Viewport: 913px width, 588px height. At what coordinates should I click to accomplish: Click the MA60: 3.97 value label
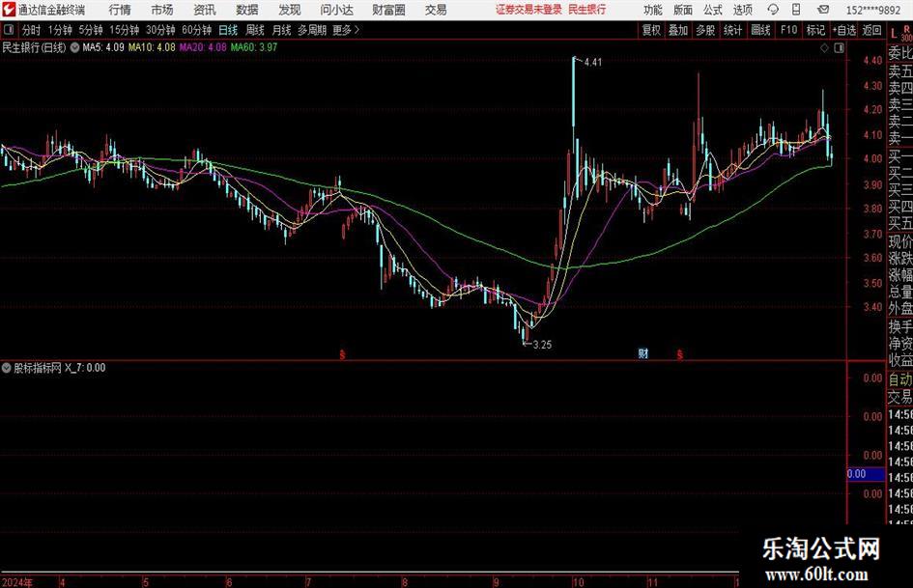click(x=254, y=47)
